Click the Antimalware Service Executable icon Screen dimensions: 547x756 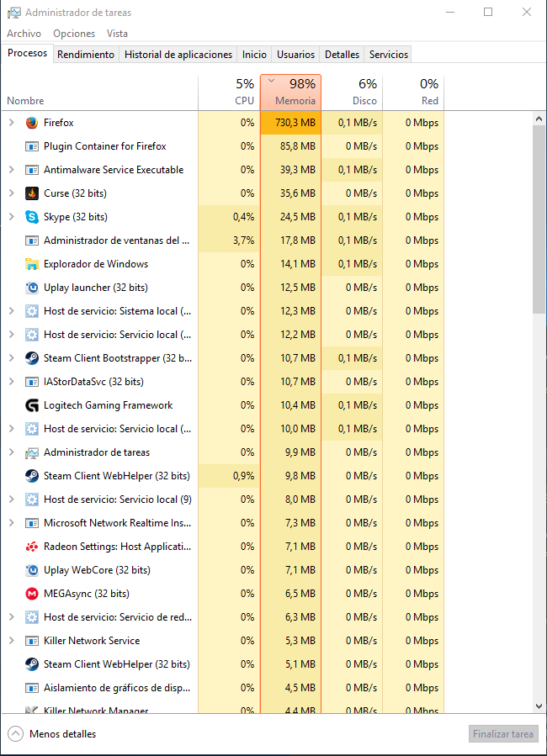[32, 170]
